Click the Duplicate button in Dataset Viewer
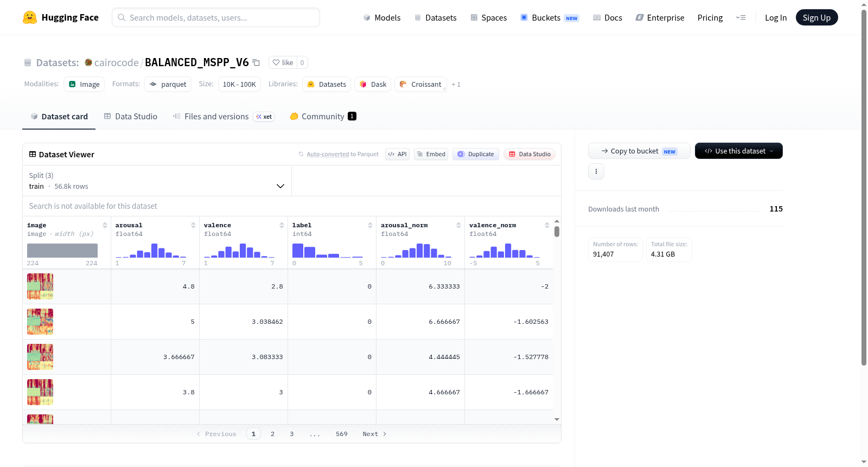Viewport: 868px width, 467px height. coord(476,154)
